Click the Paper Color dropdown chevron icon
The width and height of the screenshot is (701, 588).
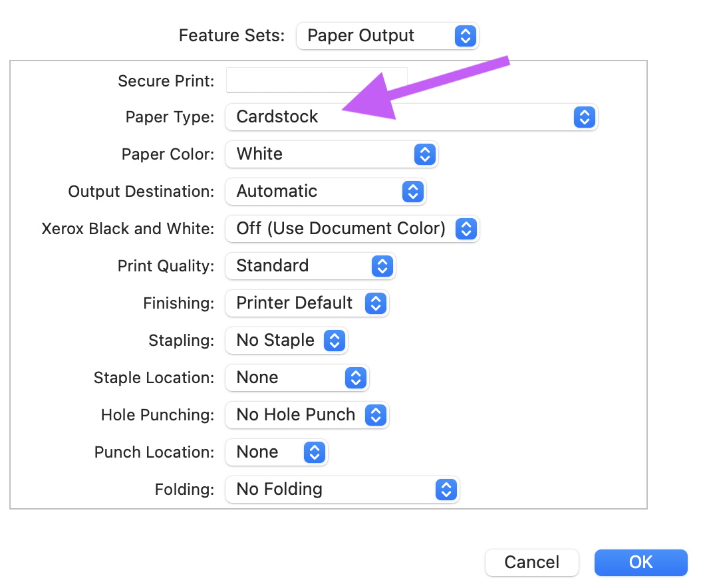click(424, 154)
